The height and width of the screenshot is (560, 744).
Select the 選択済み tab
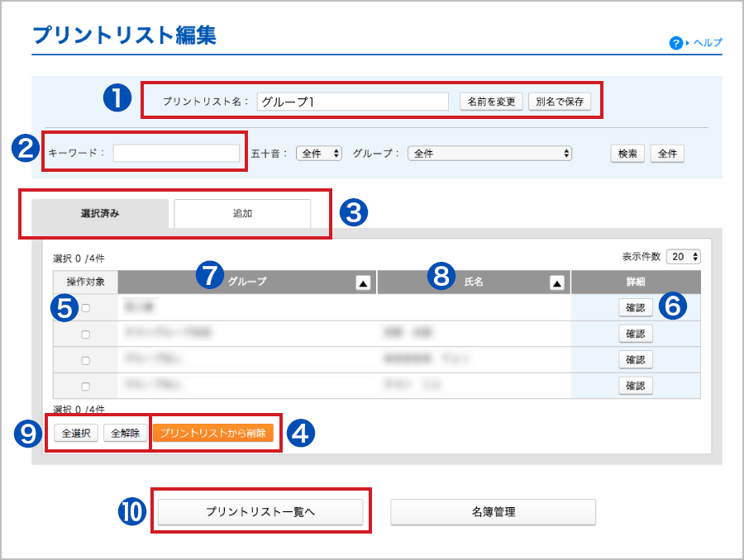[x=103, y=211]
